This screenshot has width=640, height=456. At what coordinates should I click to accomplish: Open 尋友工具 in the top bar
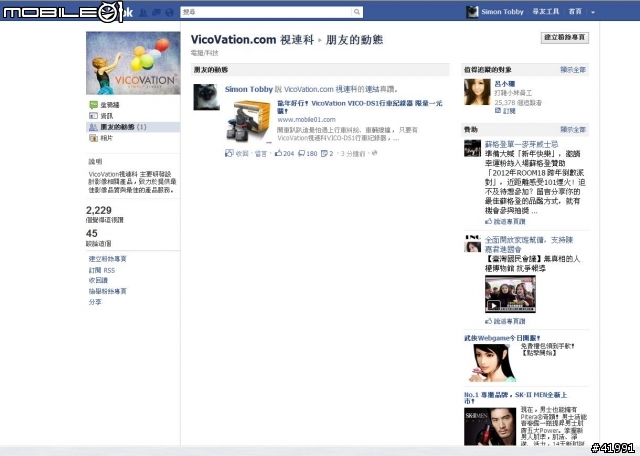(x=546, y=11)
